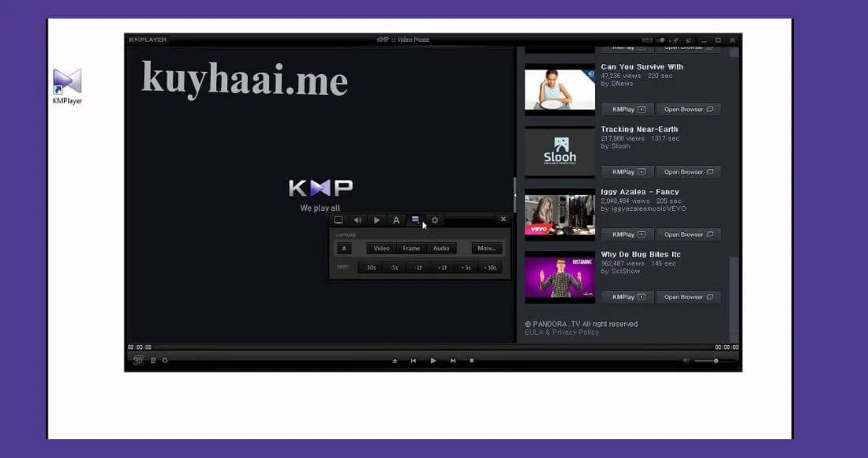This screenshot has width=868, height=458.
Task: Step forward one frame with +1f
Action: (442, 268)
